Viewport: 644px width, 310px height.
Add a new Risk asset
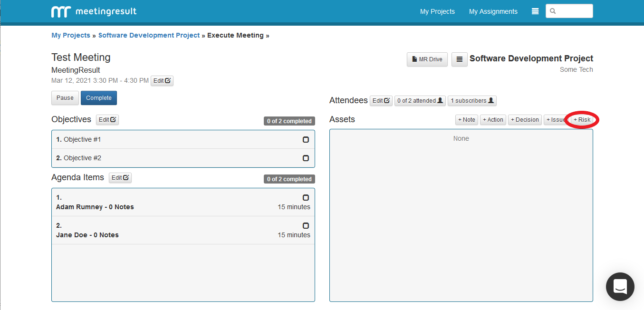click(582, 120)
